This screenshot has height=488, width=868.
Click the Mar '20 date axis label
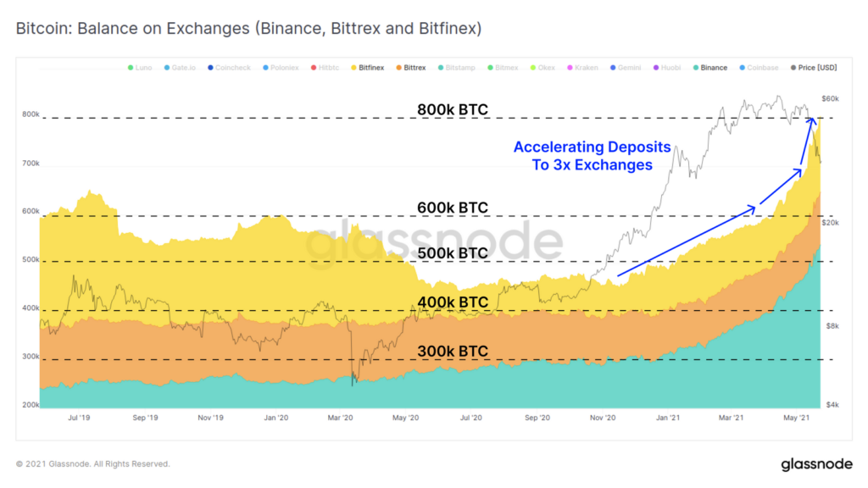(x=340, y=418)
